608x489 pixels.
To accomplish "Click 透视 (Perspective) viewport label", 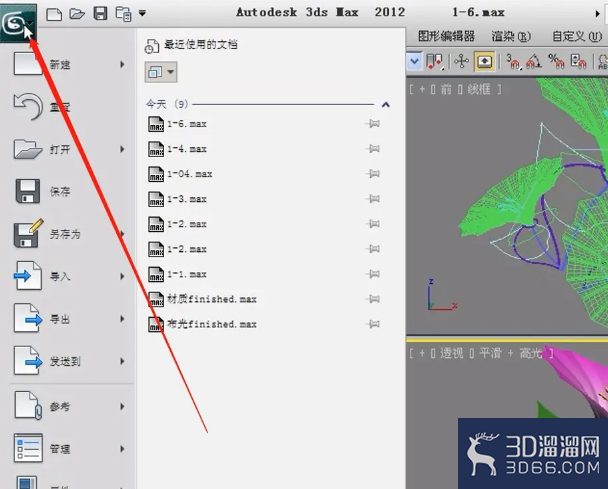I will click(451, 353).
